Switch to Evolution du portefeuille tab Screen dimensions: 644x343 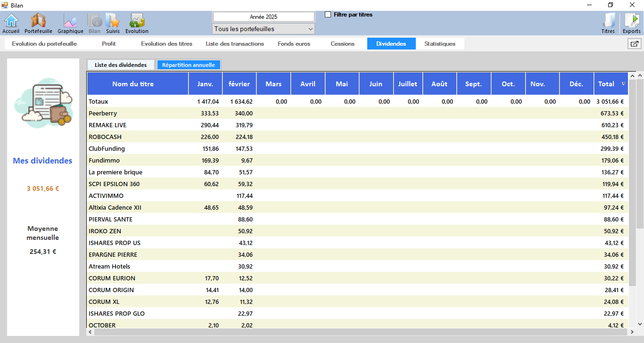pyautogui.click(x=44, y=44)
